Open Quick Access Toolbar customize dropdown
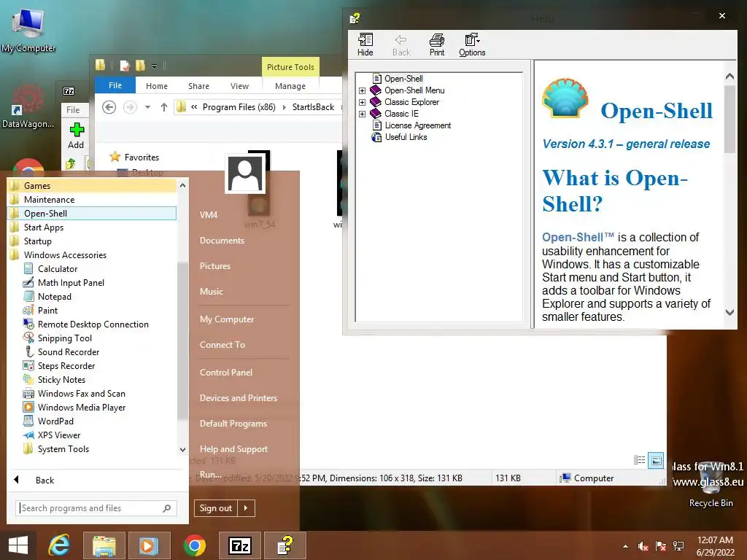 point(155,66)
